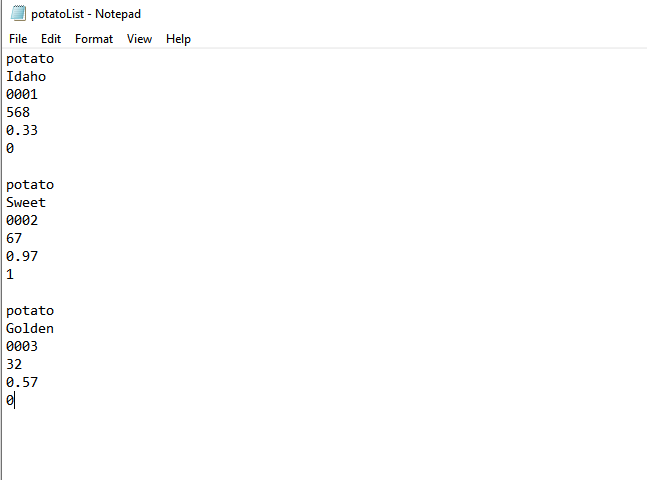Click the 'Sweet' line of text
The width and height of the screenshot is (647, 480).
[x=26, y=202]
